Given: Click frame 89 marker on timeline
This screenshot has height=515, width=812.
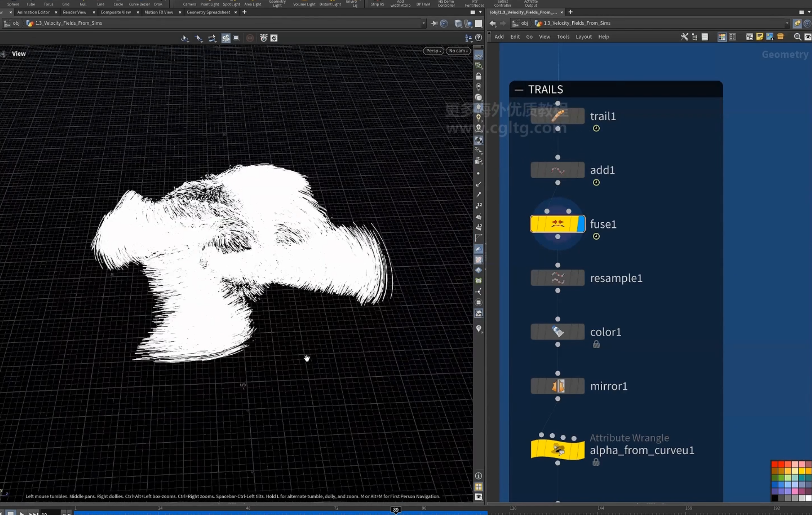Looking at the screenshot, I should pyautogui.click(x=395, y=510).
